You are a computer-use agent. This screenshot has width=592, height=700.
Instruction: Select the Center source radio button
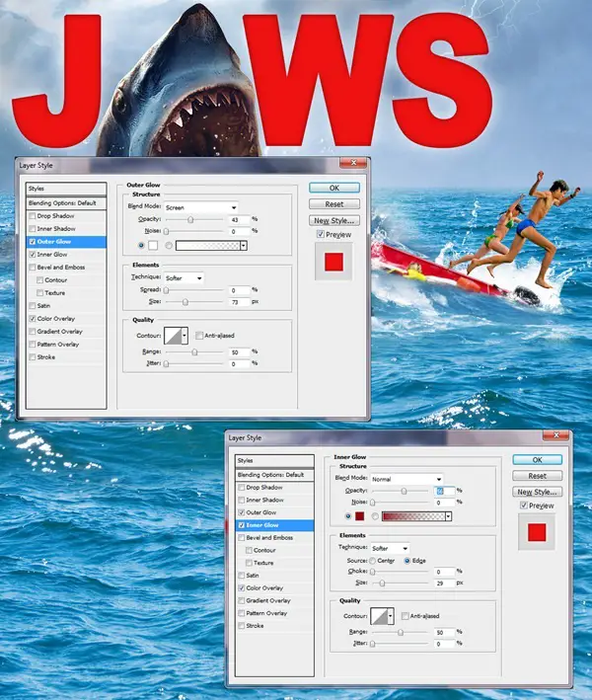click(x=374, y=560)
